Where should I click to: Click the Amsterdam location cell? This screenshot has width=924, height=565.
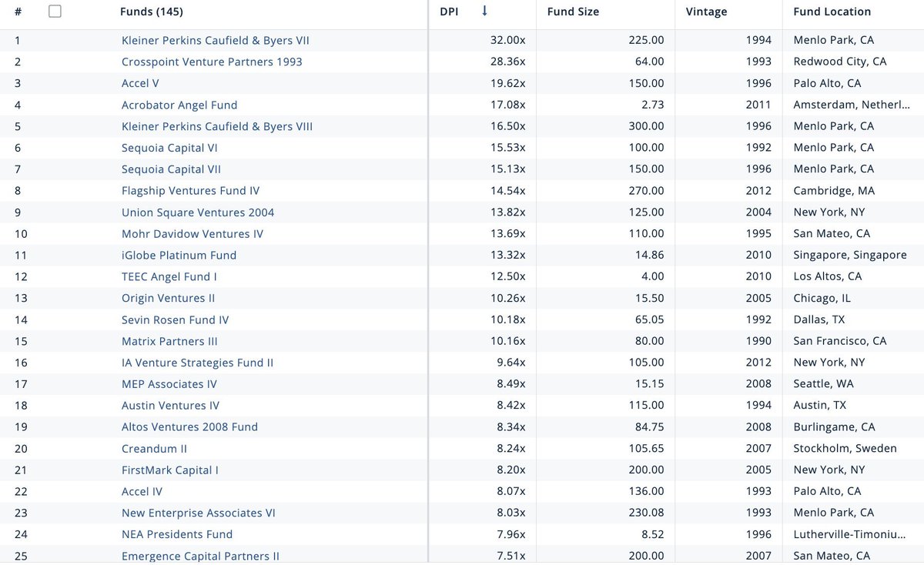coord(852,105)
